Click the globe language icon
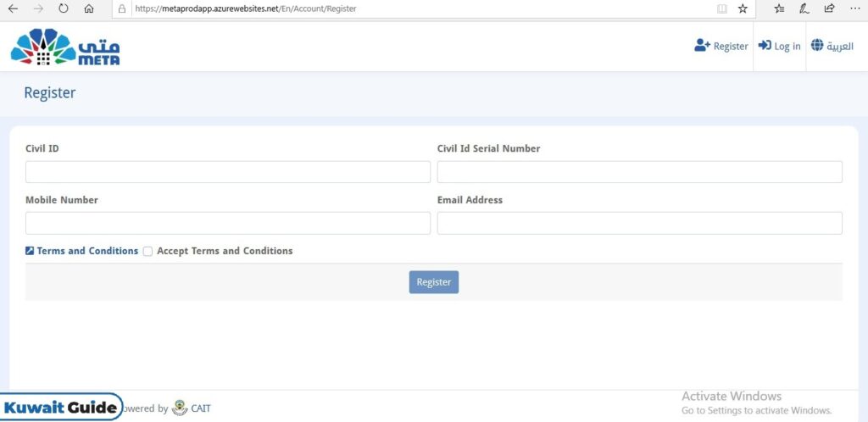 [x=817, y=46]
